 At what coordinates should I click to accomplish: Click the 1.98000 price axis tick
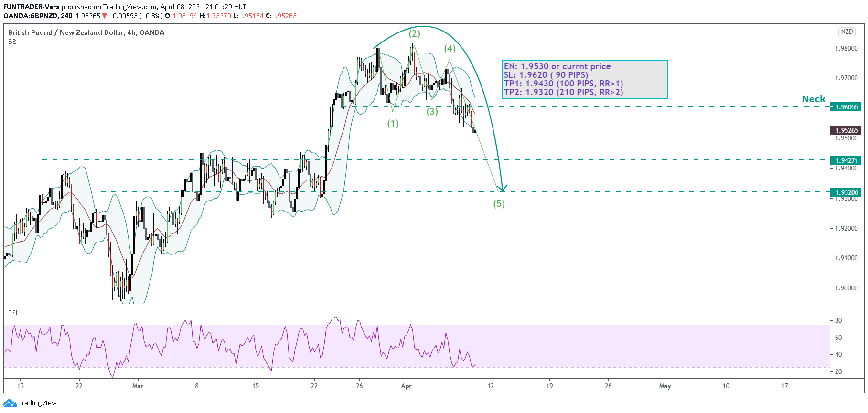pos(846,48)
